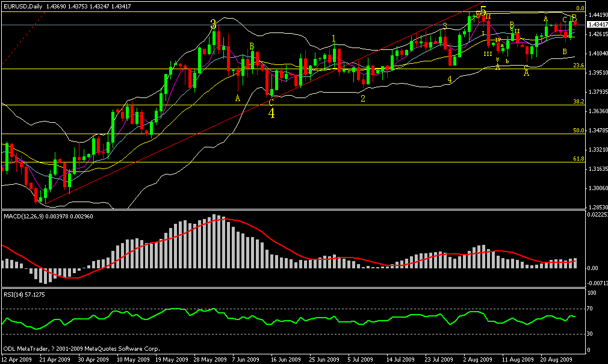Click the 21 Apr 2009 date label

pyautogui.click(x=55, y=359)
